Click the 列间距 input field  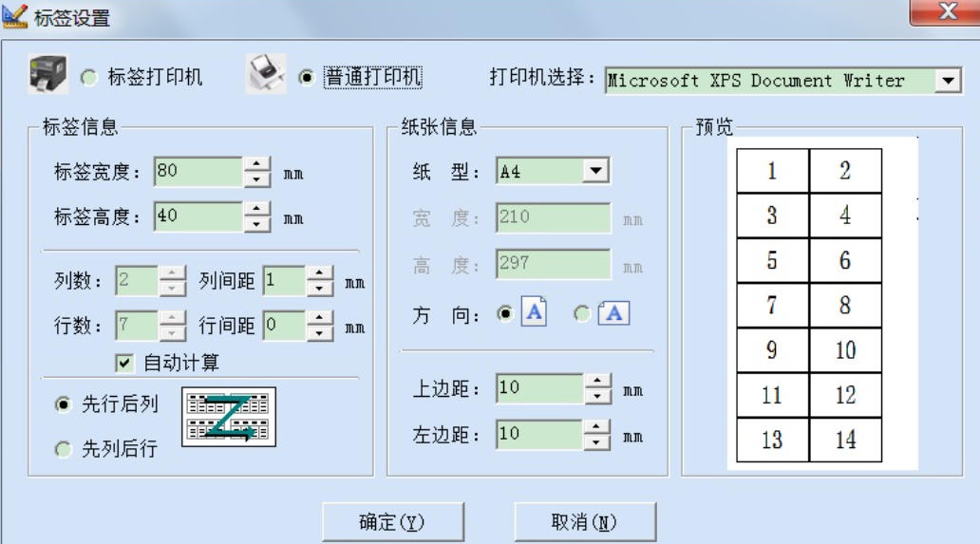284,280
